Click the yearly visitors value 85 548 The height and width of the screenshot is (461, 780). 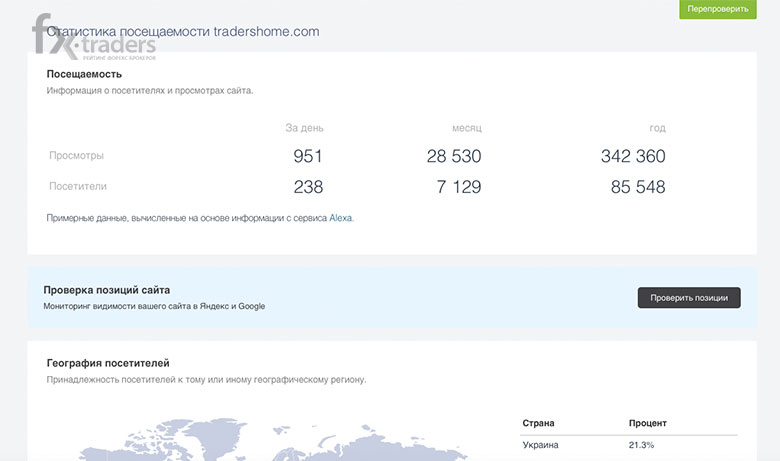pos(638,187)
